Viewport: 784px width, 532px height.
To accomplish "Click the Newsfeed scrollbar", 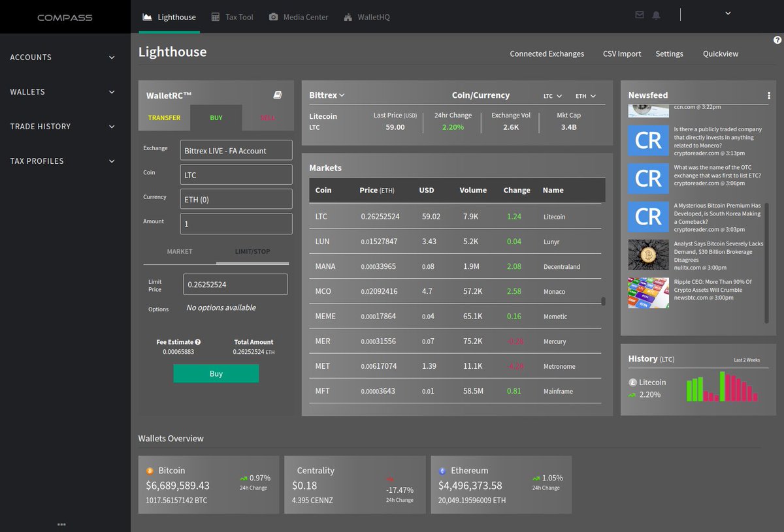I will click(767, 262).
